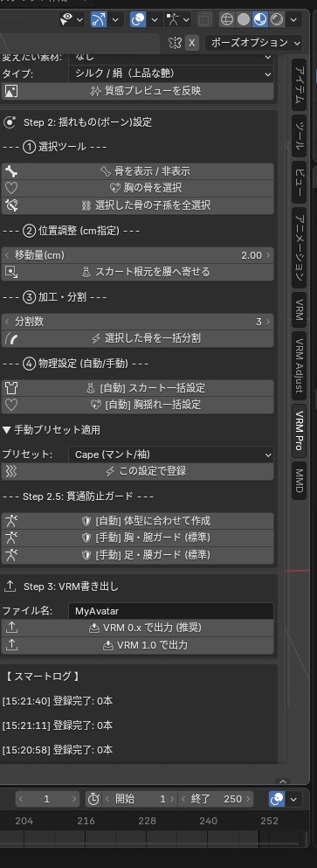Open タイプ dropdown showing シルク / 絹
317x868 pixels.
[x=171, y=73]
